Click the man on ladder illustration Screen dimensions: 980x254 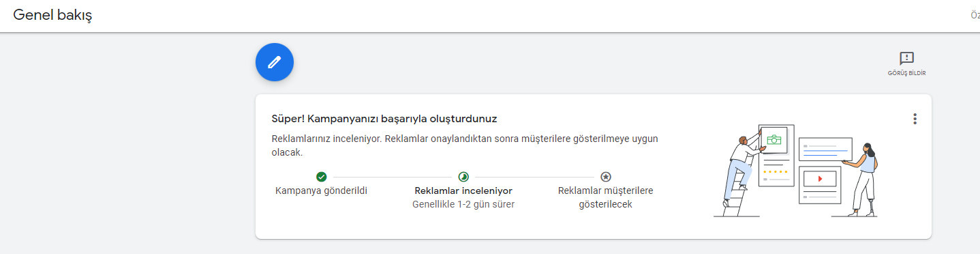[741, 171]
